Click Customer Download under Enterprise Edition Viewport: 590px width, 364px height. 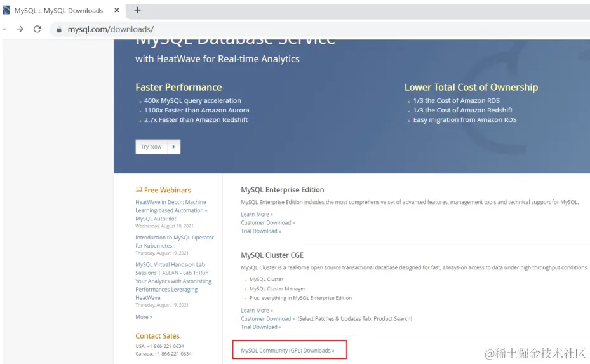[267, 222]
